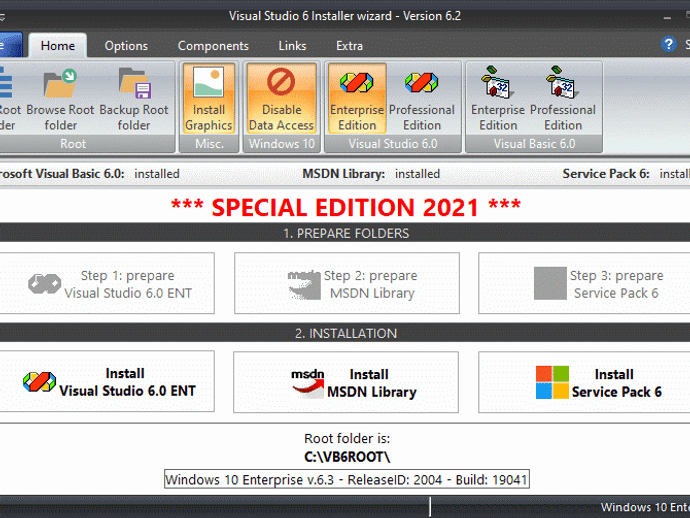
Task: Click Install MSDN Library button
Action: click(346, 382)
